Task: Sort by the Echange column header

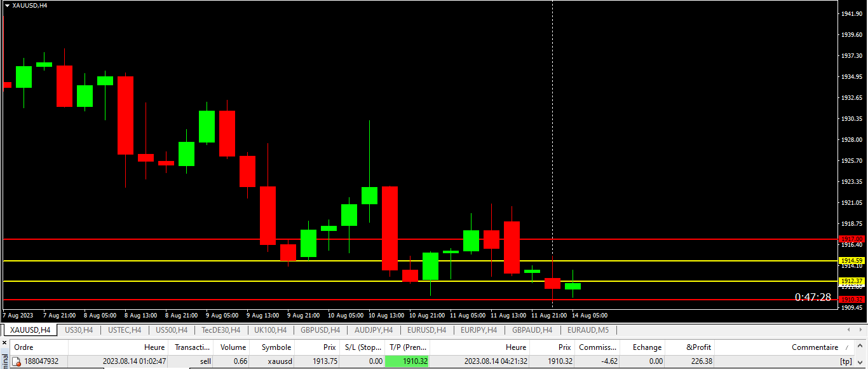Action: pyautogui.click(x=642, y=347)
